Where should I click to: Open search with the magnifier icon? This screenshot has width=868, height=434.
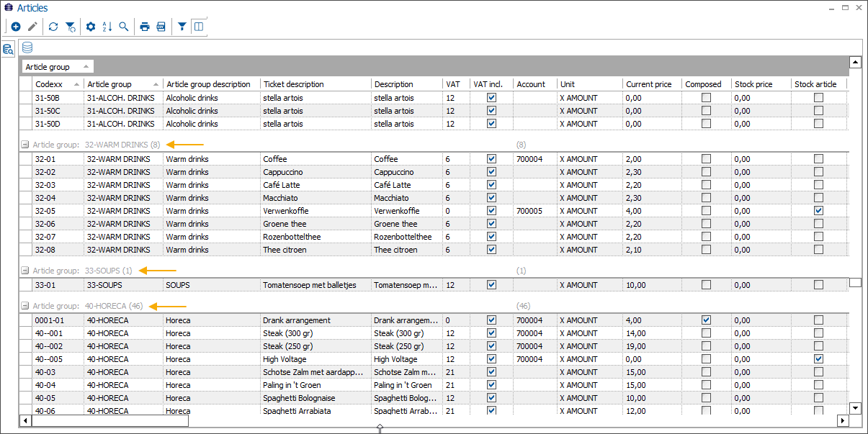coord(124,27)
